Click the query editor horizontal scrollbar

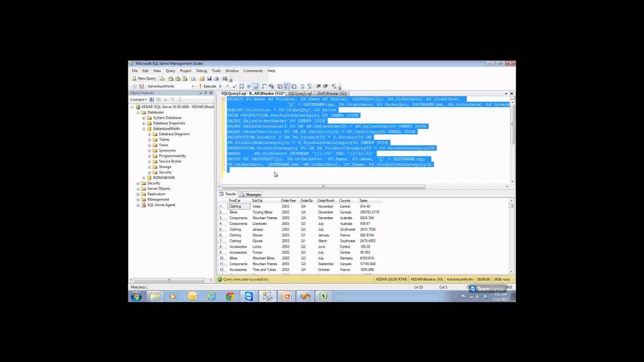[365, 187]
